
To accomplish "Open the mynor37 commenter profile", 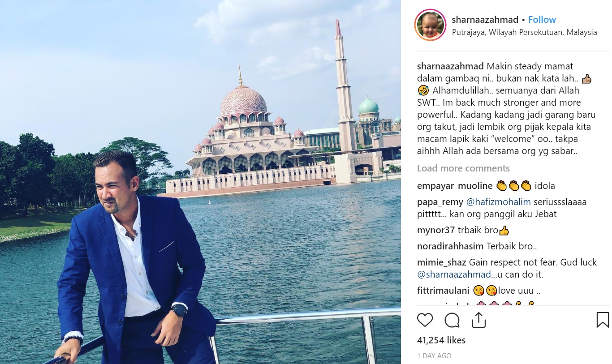I will (436, 231).
